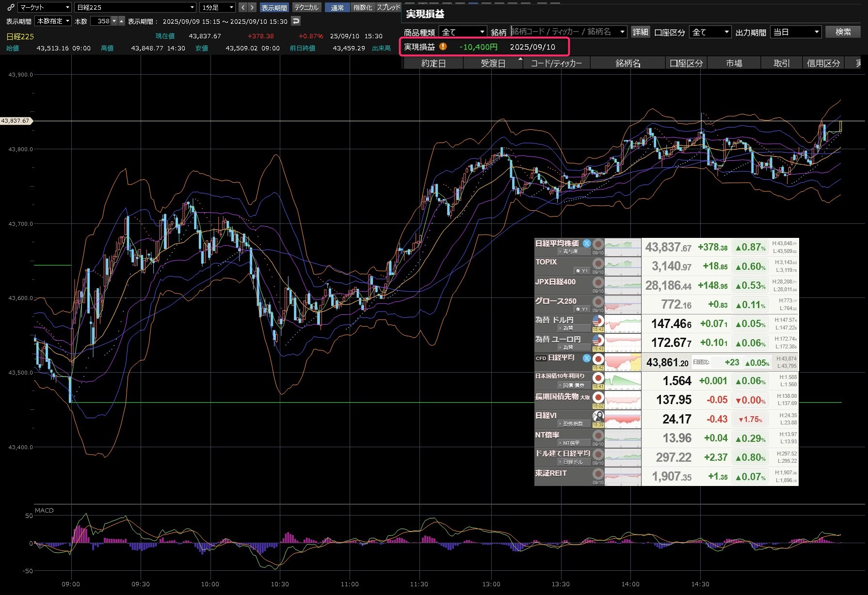Screen dimensions: 868x595
Task: Select 通常 chart mode
Action: [338, 7]
